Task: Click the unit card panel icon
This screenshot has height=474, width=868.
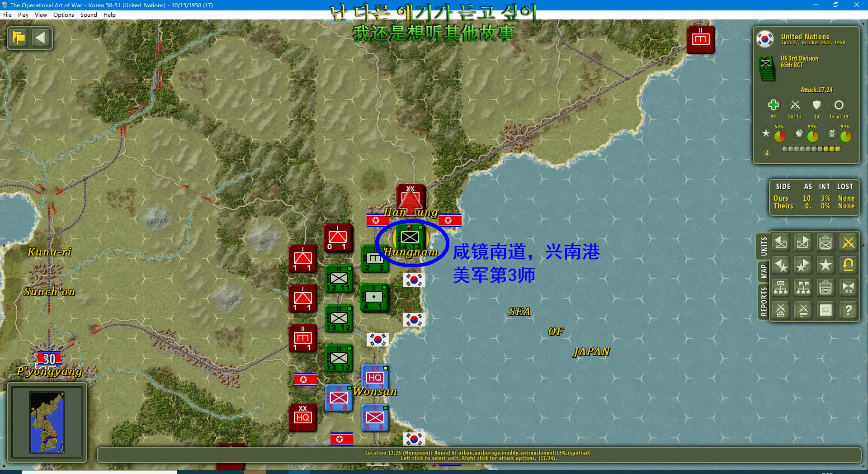Action: point(826,310)
